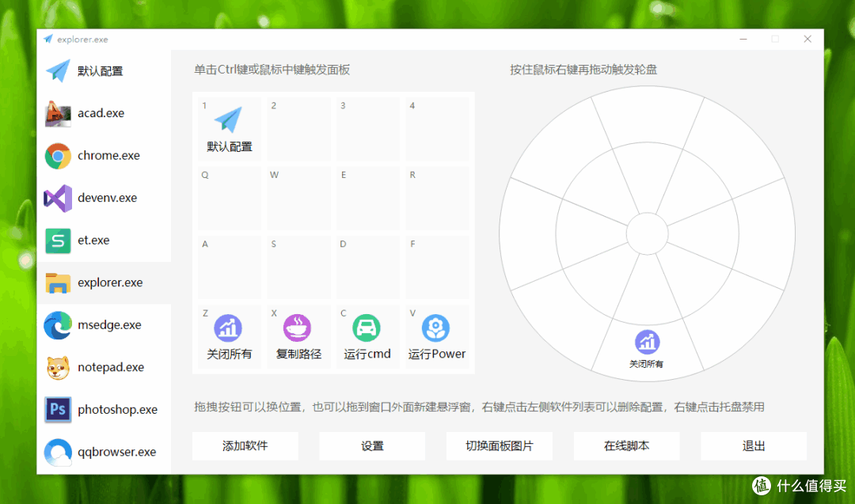The width and height of the screenshot is (855, 504).
Task: Click the 运行cmd car icon on key C
Action: click(x=367, y=327)
